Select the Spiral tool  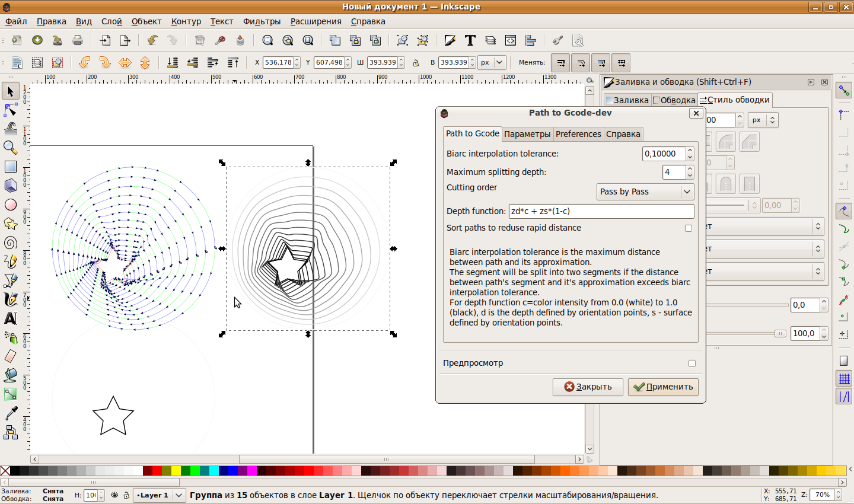10,243
